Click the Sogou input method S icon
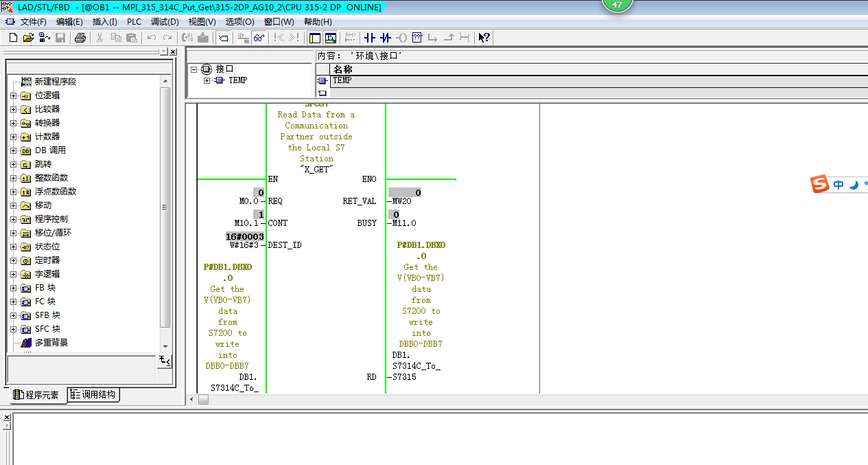This screenshot has width=868, height=465. [x=820, y=184]
